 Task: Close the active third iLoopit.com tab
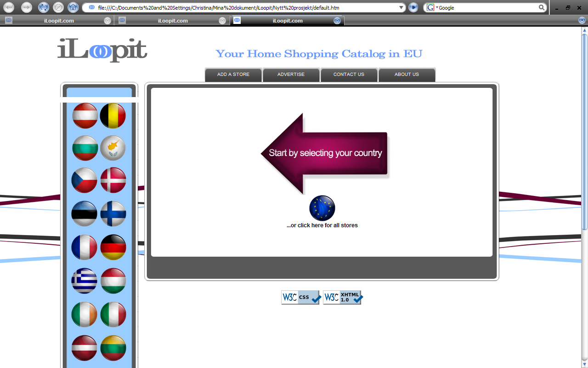pos(337,21)
